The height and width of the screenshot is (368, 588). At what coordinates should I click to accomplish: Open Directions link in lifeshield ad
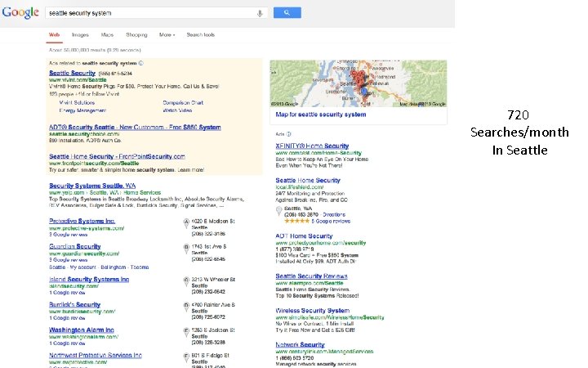(334, 215)
